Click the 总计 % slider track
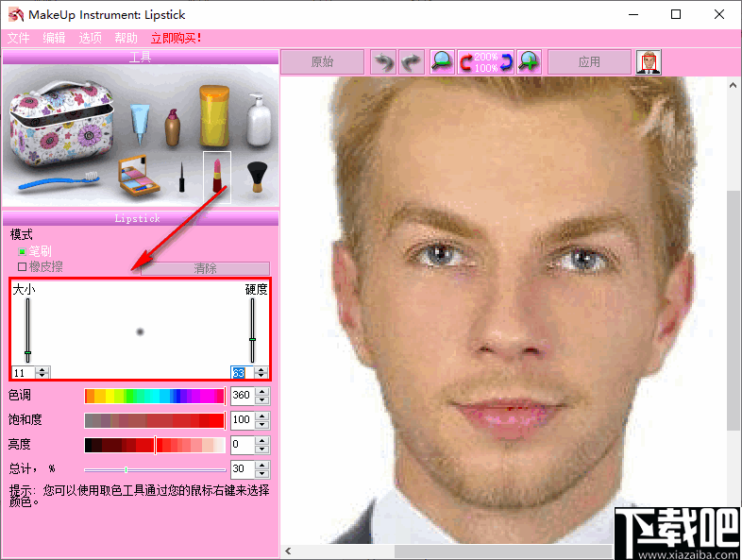This screenshot has width=742, height=560. [x=155, y=470]
